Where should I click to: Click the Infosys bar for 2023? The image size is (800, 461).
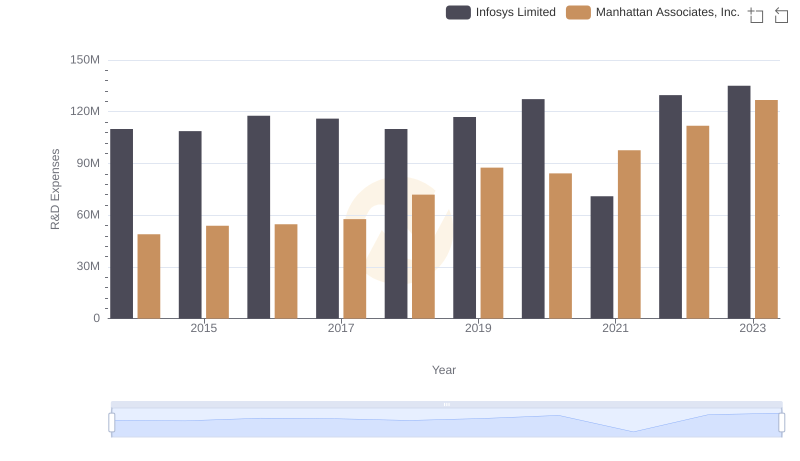[739, 202]
